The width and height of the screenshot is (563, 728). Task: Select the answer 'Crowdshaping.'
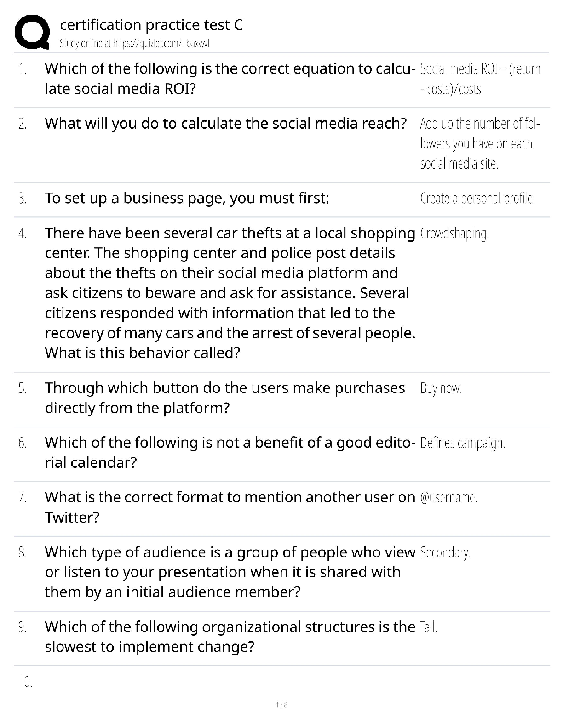point(454,233)
